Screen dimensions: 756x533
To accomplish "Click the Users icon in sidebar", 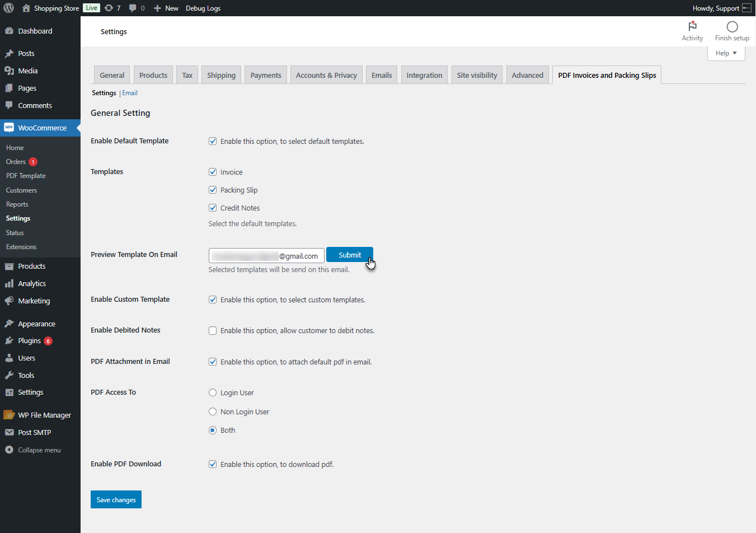I will pos(9,358).
